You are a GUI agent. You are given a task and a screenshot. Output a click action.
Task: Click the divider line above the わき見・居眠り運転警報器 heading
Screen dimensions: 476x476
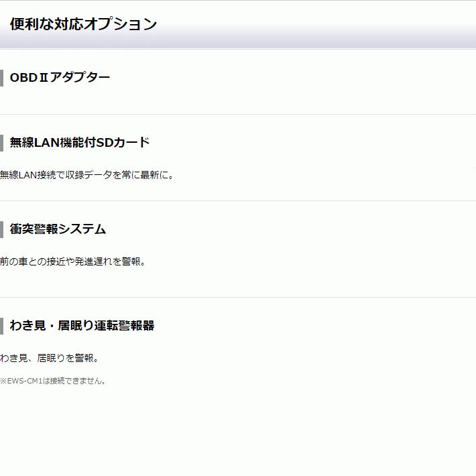238,297
